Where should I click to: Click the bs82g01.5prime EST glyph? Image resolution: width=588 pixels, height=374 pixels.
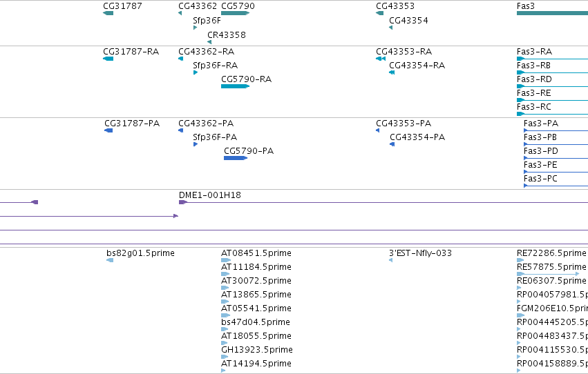pyautogui.click(x=110, y=260)
